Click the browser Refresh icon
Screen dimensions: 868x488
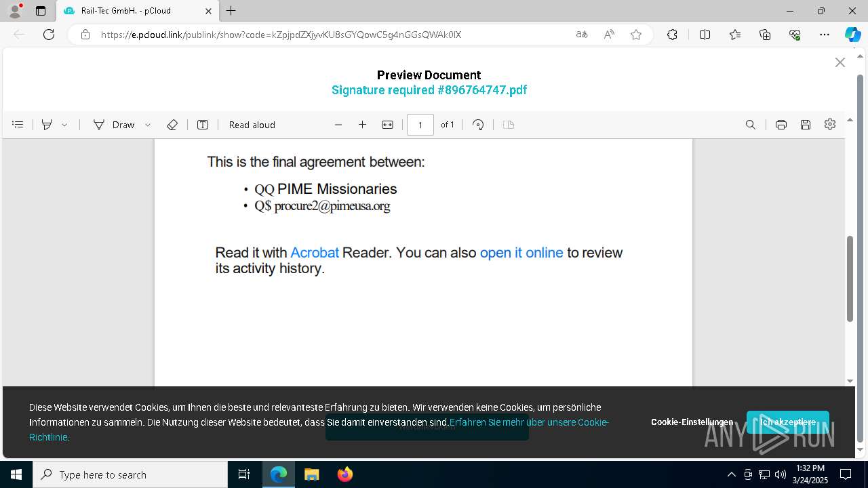pyautogui.click(x=49, y=35)
